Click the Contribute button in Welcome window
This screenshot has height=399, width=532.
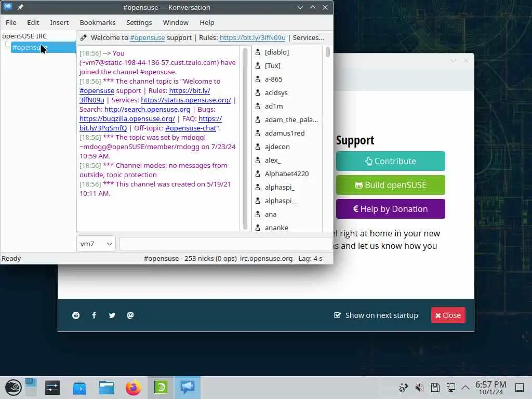391,161
